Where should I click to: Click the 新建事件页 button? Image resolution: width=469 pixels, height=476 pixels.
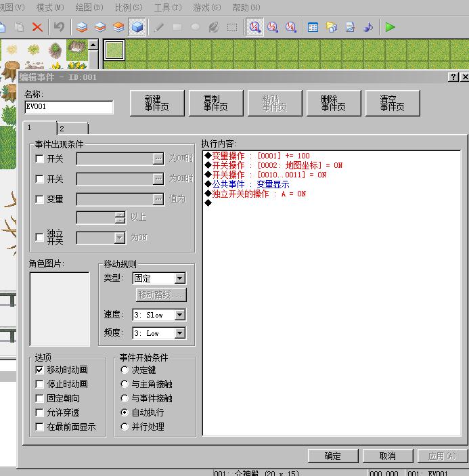[157, 103]
